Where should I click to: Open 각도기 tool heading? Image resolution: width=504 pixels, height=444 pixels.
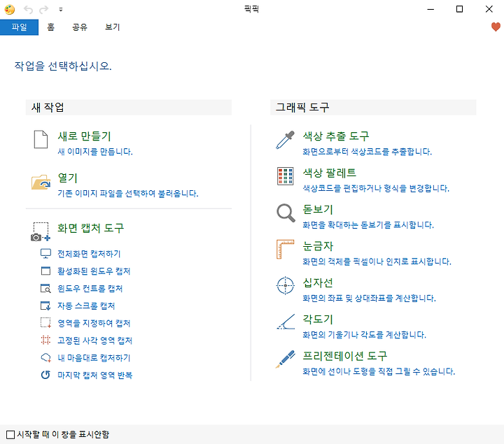(318, 319)
